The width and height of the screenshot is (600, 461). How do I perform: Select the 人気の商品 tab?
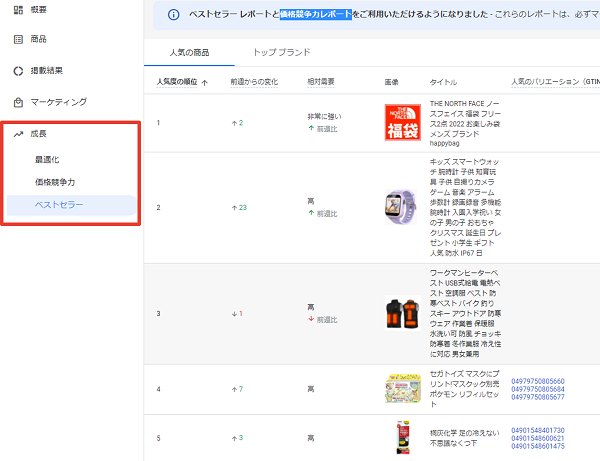(x=186, y=51)
